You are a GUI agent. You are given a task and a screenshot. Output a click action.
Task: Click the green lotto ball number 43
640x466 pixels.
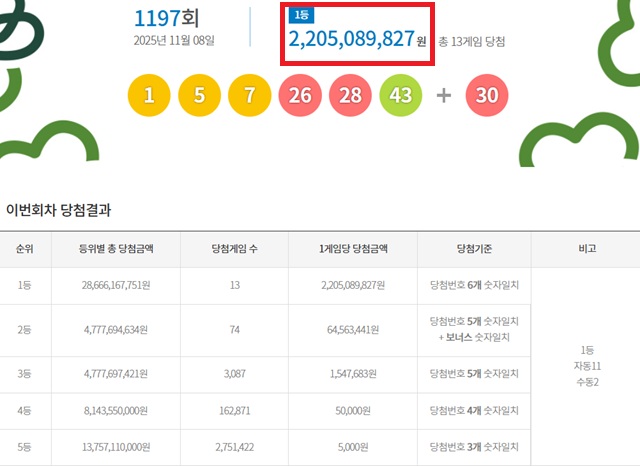coord(399,96)
